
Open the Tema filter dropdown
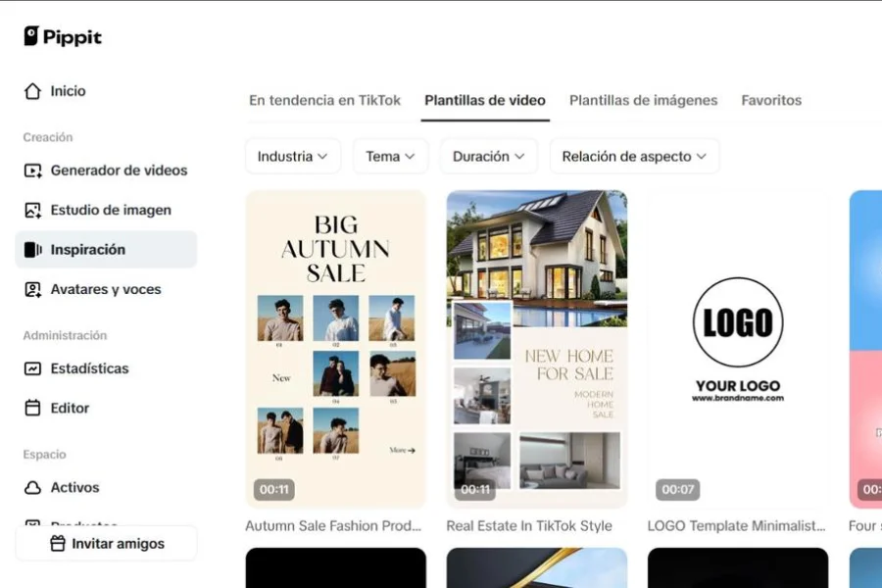coord(390,157)
